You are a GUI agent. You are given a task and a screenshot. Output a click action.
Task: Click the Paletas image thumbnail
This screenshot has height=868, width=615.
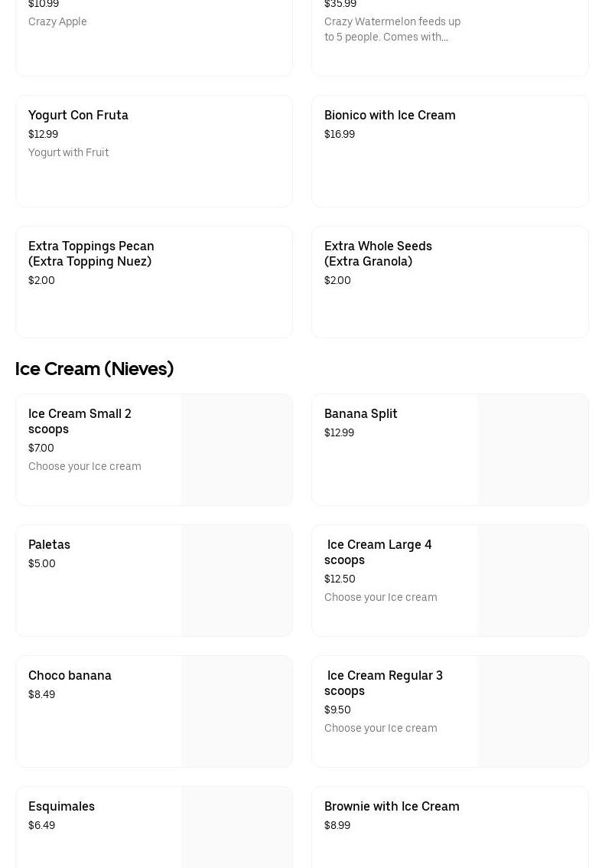tap(236, 581)
